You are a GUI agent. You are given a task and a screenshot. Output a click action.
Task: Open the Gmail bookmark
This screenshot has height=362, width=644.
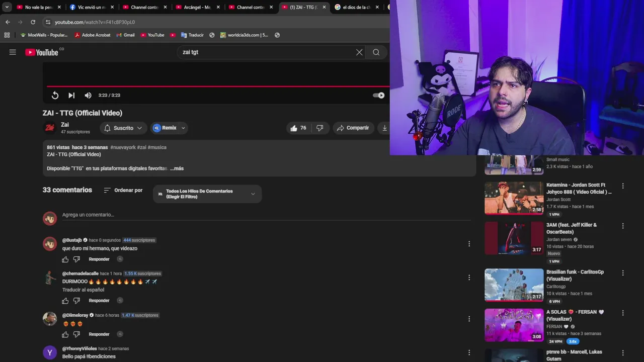coord(126,35)
